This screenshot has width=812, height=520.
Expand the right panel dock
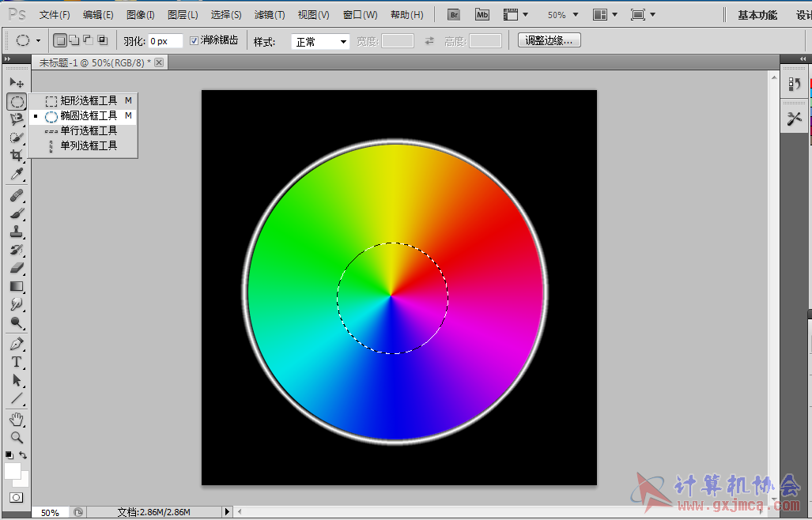(803, 59)
